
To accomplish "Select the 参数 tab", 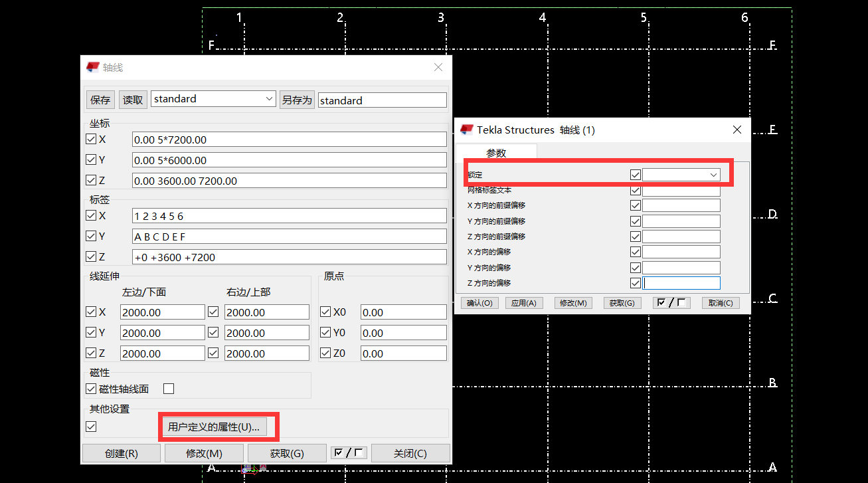I will coord(496,153).
